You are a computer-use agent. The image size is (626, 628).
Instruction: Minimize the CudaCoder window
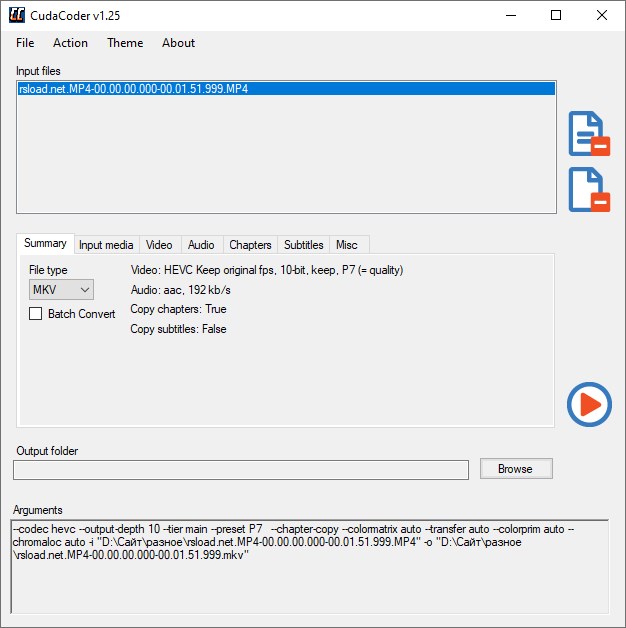pyautogui.click(x=511, y=15)
